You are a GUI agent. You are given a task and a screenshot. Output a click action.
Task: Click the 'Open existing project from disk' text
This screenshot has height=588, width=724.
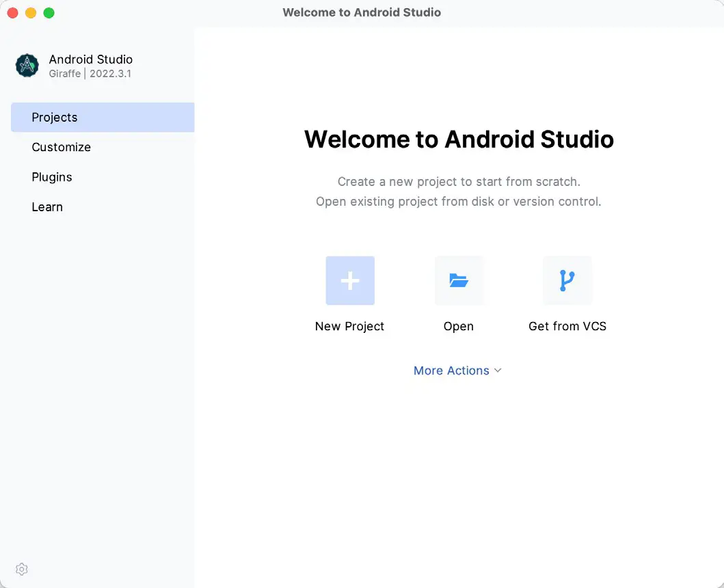(x=459, y=202)
